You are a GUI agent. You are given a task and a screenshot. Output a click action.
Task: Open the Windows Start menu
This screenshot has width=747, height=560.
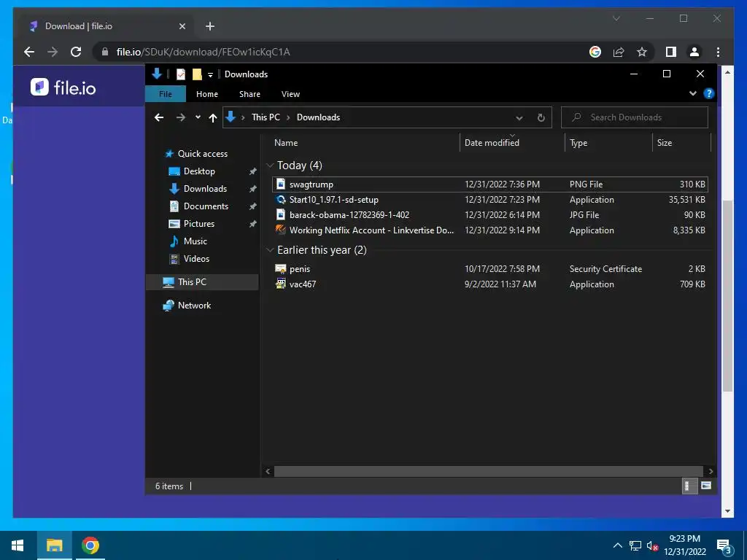click(18, 545)
